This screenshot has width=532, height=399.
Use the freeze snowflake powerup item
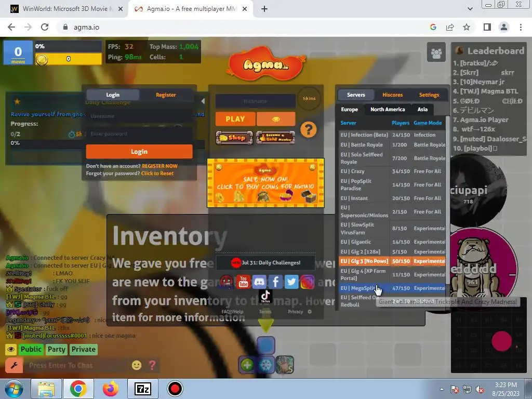click(265, 365)
